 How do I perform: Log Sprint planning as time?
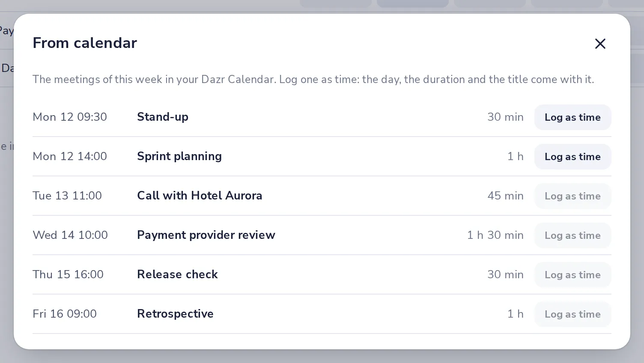tap(572, 157)
